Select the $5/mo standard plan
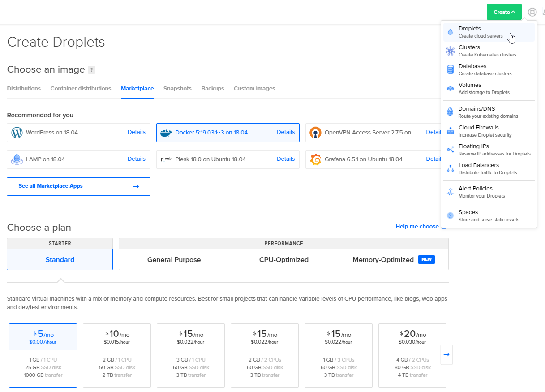Screen dimensions: 545x392 tap(43, 355)
